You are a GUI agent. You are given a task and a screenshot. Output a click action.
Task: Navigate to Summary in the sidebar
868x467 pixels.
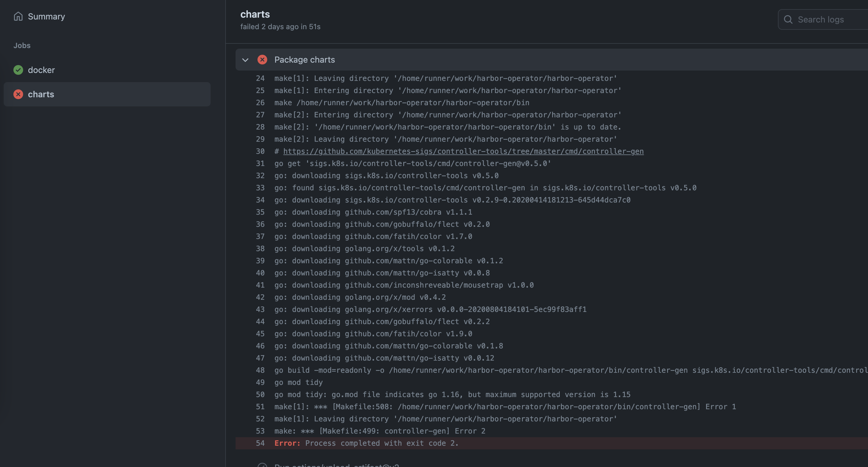pyautogui.click(x=46, y=16)
